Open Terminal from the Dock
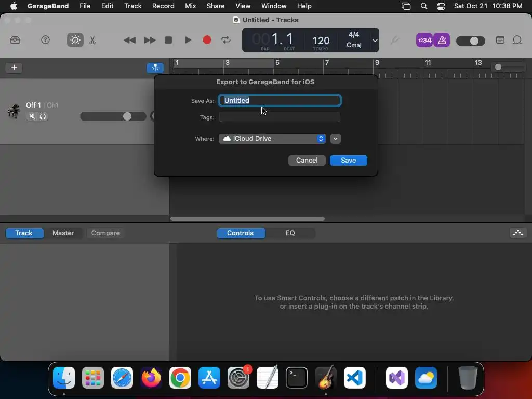Image resolution: width=532 pixels, height=399 pixels. coord(297,378)
